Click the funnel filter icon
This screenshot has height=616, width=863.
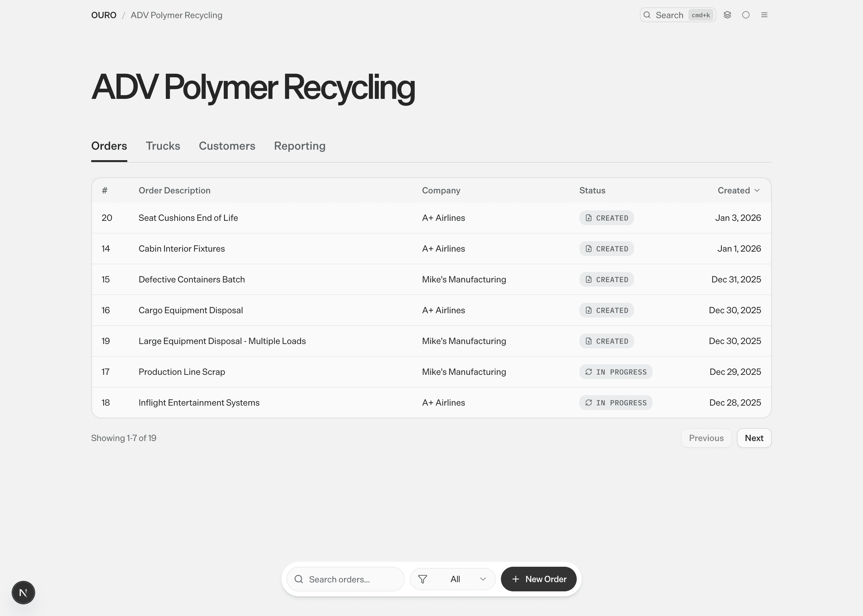click(x=422, y=579)
